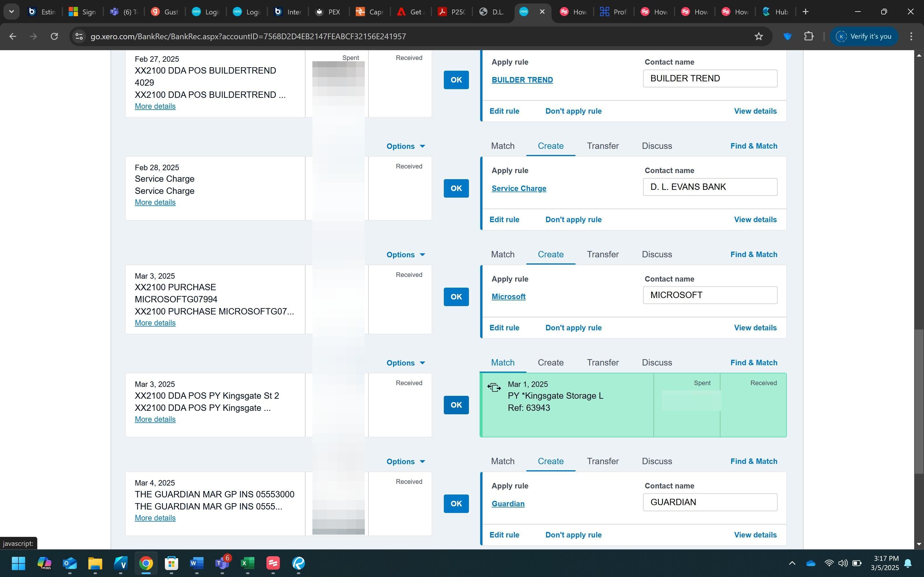This screenshot has height=577, width=924.
Task: Open new browser tab with plus icon
Action: [805, 12]
